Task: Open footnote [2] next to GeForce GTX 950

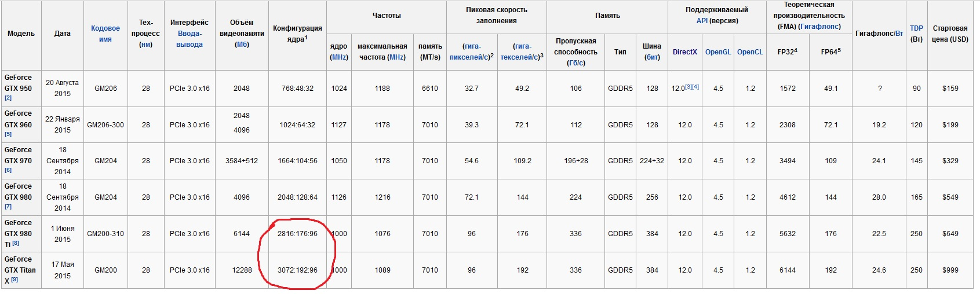Action: click(x=8, y=98)
